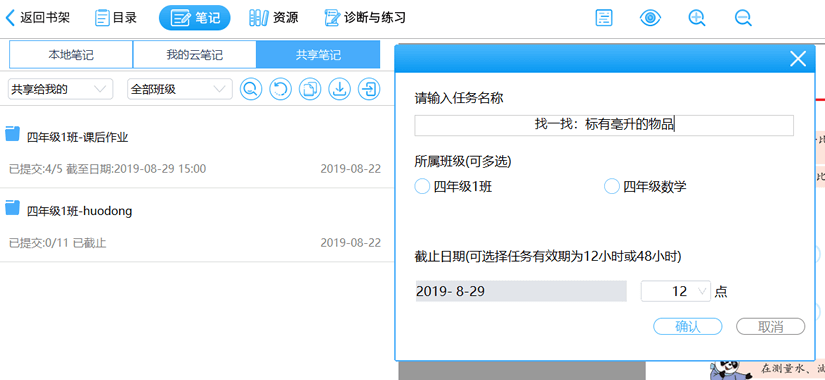Toggle the eye view icon
825x380 pixels.
click(650, 18)
